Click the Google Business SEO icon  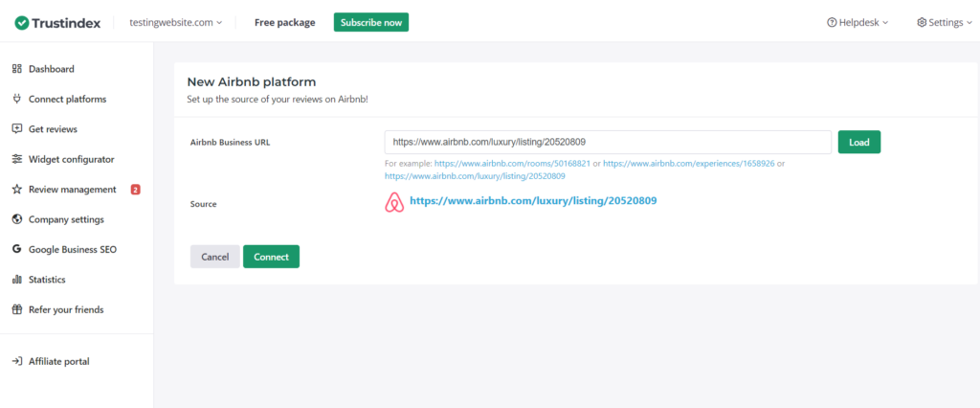(x=17, y=249)
